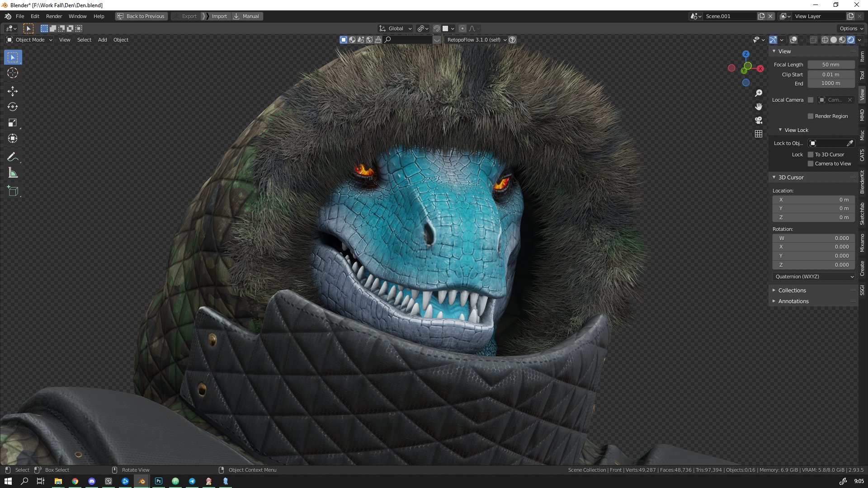Select the Mesh object-type filter icon
The image size is (868, 488).
(x=344, y=40)
